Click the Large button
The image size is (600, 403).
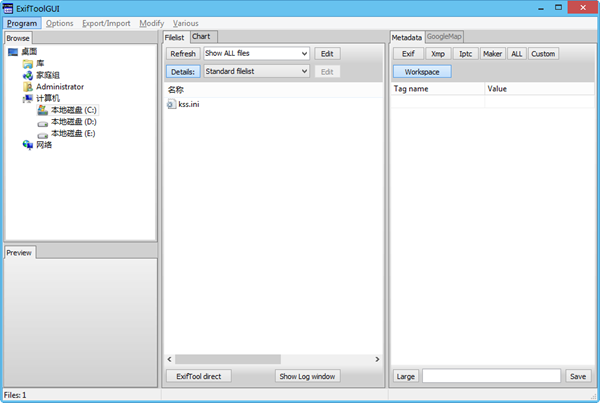coord(406,376)
